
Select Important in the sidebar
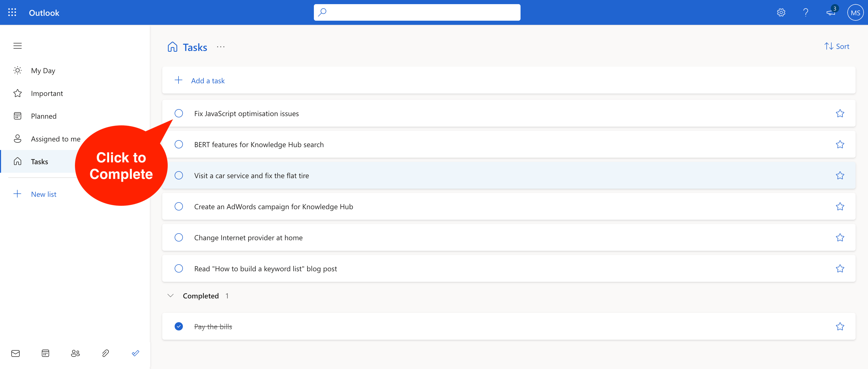(47, 93)
